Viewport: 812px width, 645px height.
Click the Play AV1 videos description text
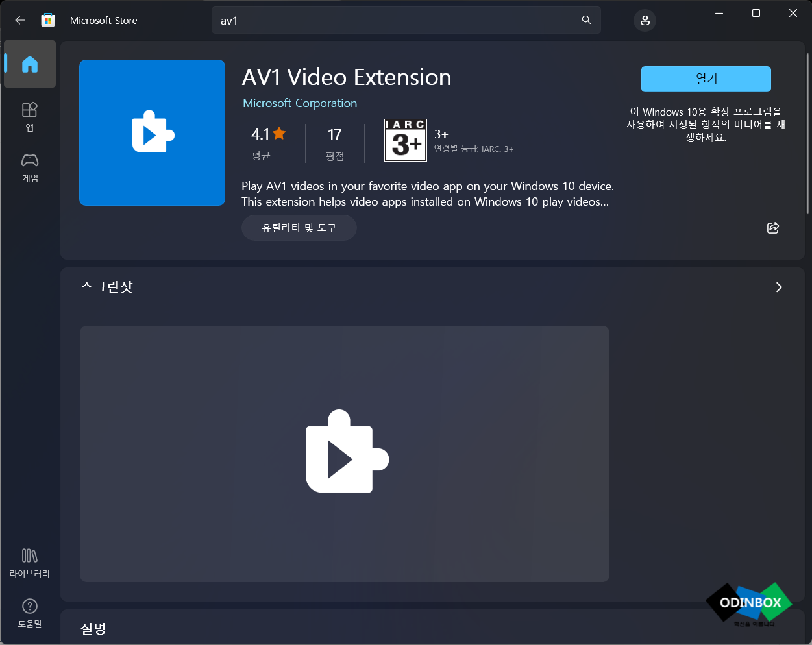[x=428, y=194]
